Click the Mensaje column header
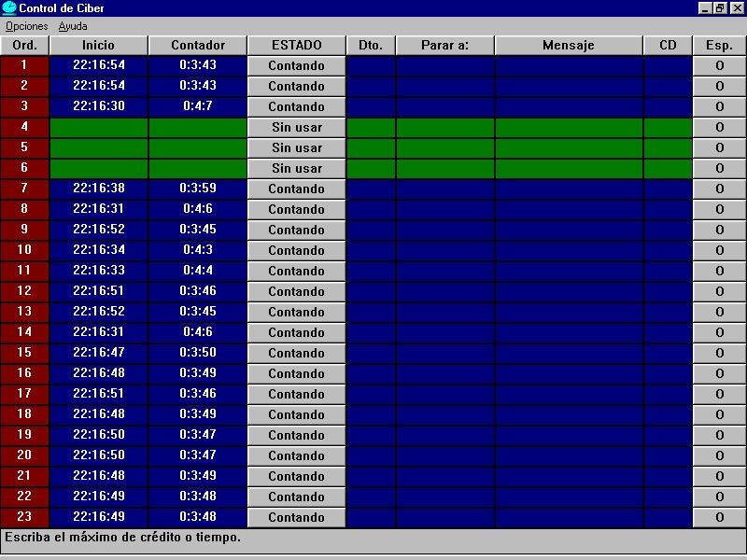747x560 pixels. coord(568,45)
